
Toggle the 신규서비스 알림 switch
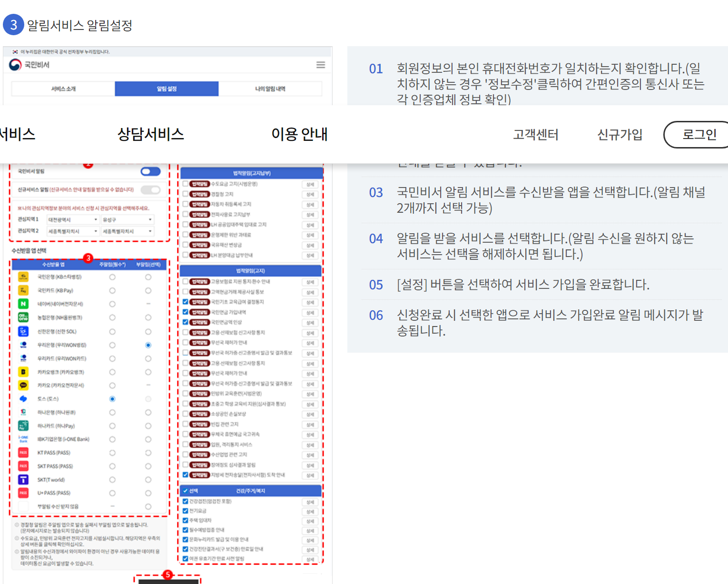[x=150, y=190]
